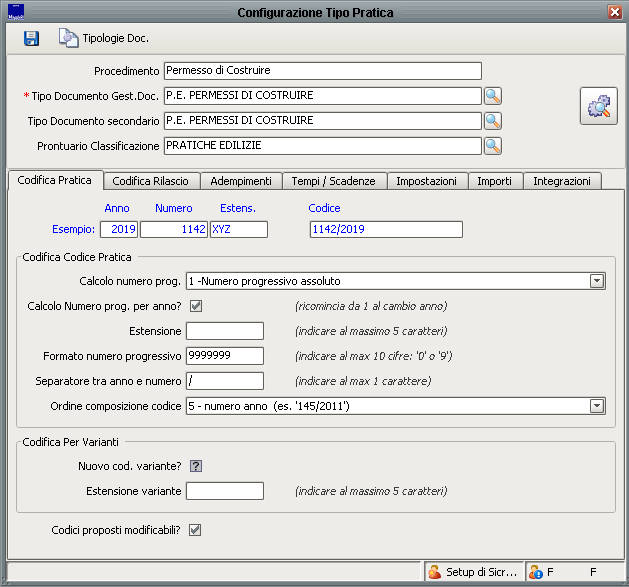629x587 pixels.
Task: Click the Save floppy disk icon
Action: pyautogui.click(x=31, y=38)
